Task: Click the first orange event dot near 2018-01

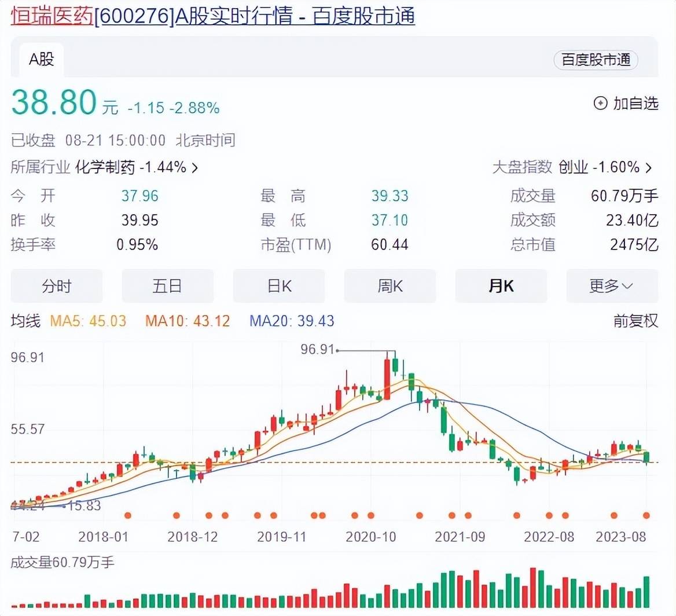Action: [127, 515]
